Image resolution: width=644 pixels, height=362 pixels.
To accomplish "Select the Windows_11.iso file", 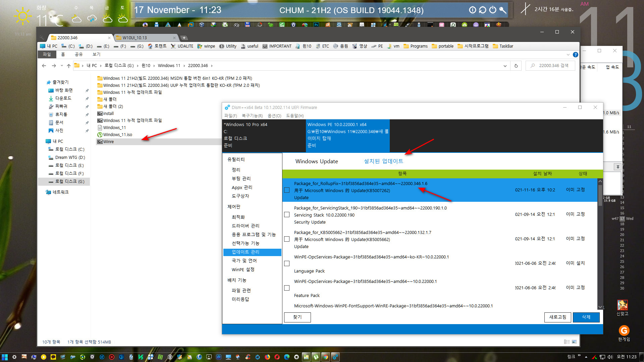I will 115,135.
